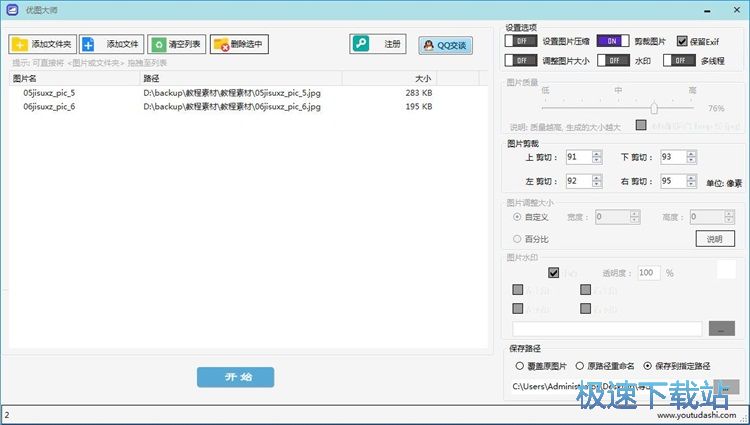Image resolution: width=750 pixels, height=425 pixels.
Task: Close the 优图大师 window
Action: pos(737,10)
